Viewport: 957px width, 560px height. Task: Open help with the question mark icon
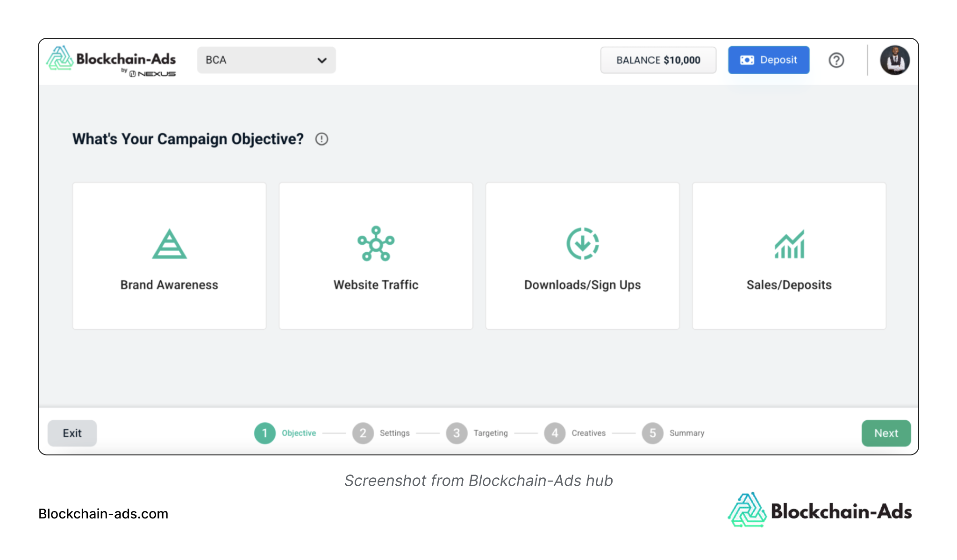point(836,60)
